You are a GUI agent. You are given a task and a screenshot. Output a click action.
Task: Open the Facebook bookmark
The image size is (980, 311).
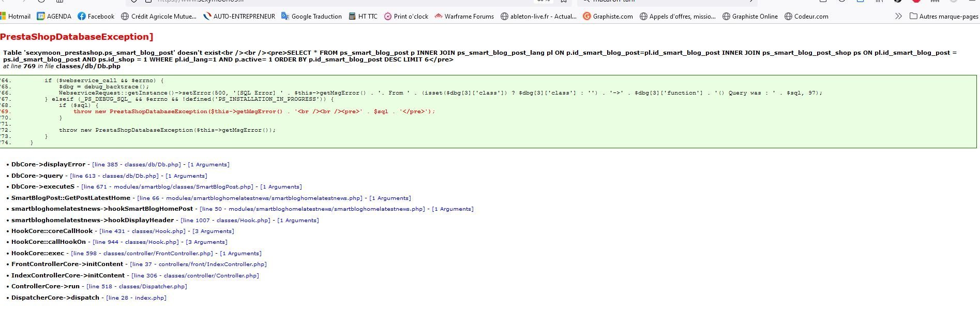click(x=96, y=17)
